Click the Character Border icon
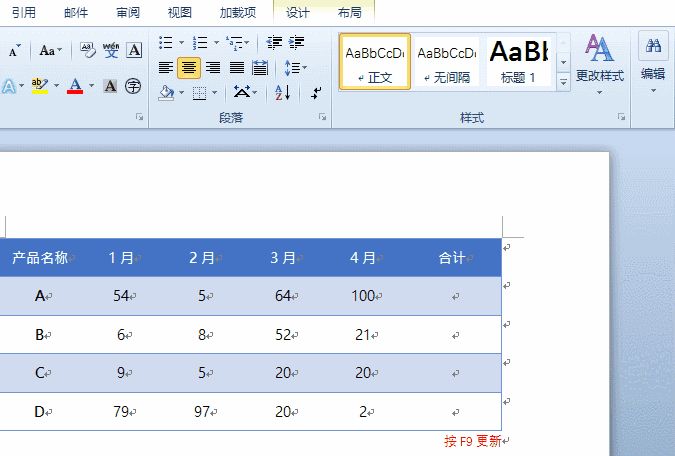675x456 pixels. pyautogui.click(x=134, y=51)
